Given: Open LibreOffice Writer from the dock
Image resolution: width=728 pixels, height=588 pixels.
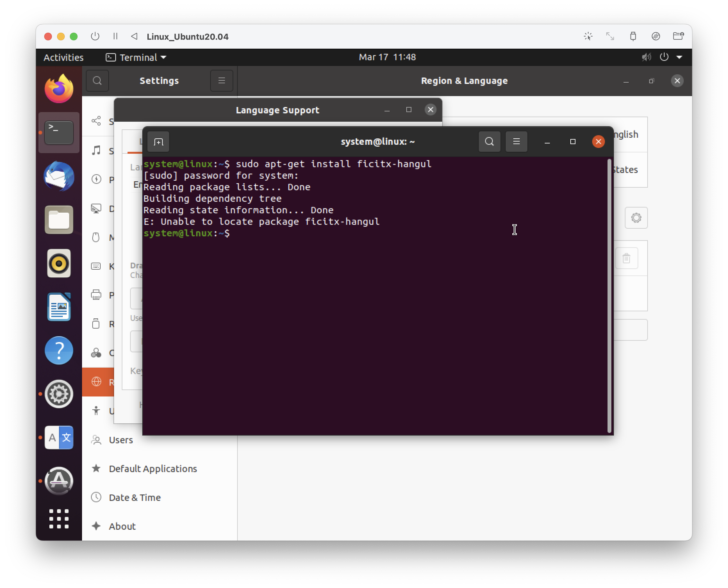Looking at the screenshot, I should 59,307.
